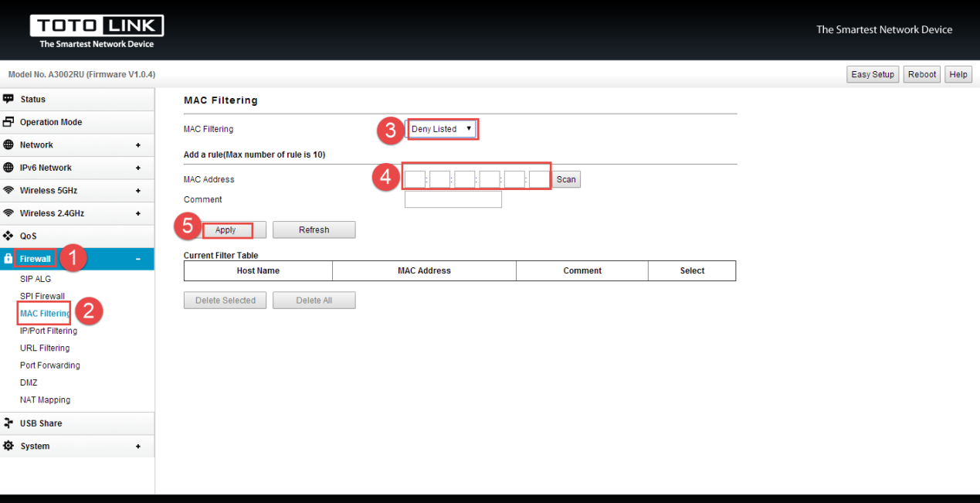The height and width of the screenshot is (503, 980).
Task: Click the Host Name column header
Action: (x=258, y=270)
